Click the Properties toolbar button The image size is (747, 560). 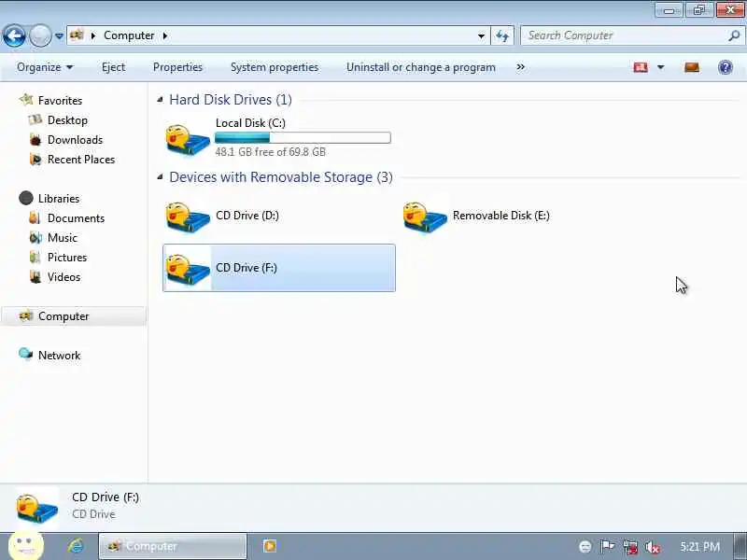[177, 67]
